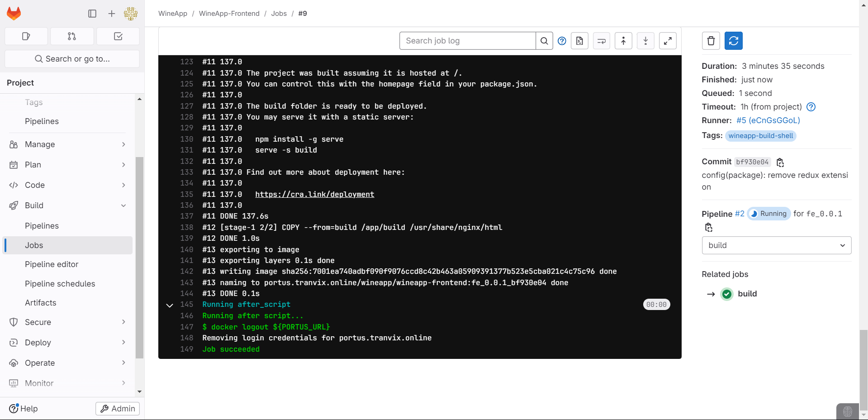Open the build stage dropdown
Screen dimensions: 868x420
[x=776, y=245]
